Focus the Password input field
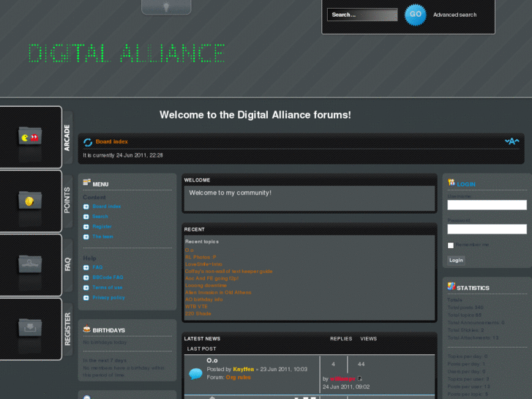 [x=487, y=229]
